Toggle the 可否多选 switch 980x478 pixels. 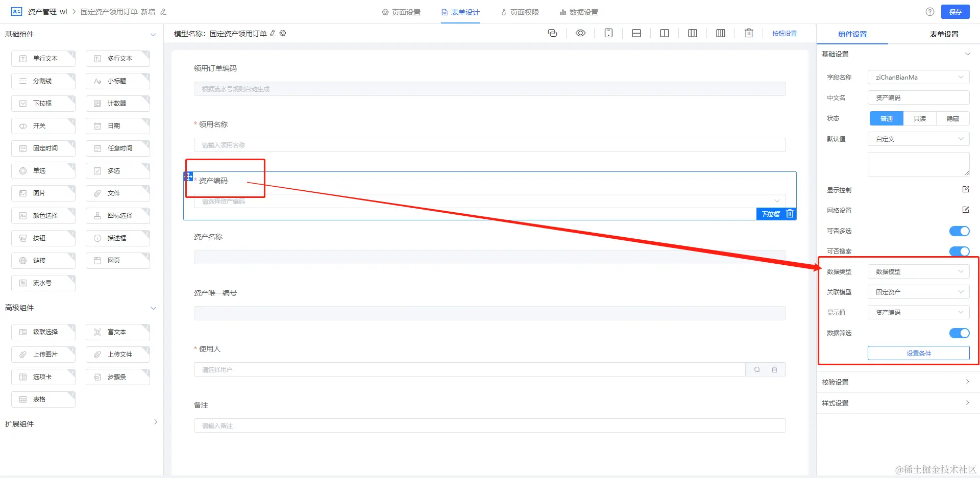coord(959,231)
